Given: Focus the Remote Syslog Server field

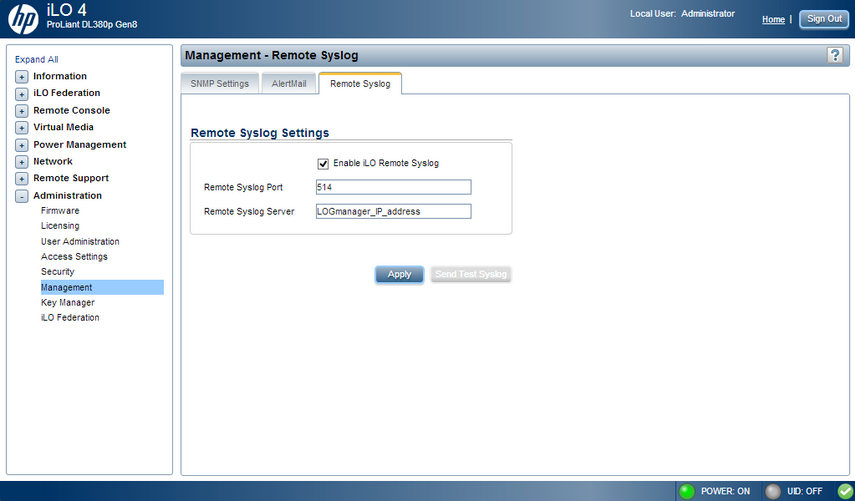Looking at the screenshot, I should (x=392, y=211).
